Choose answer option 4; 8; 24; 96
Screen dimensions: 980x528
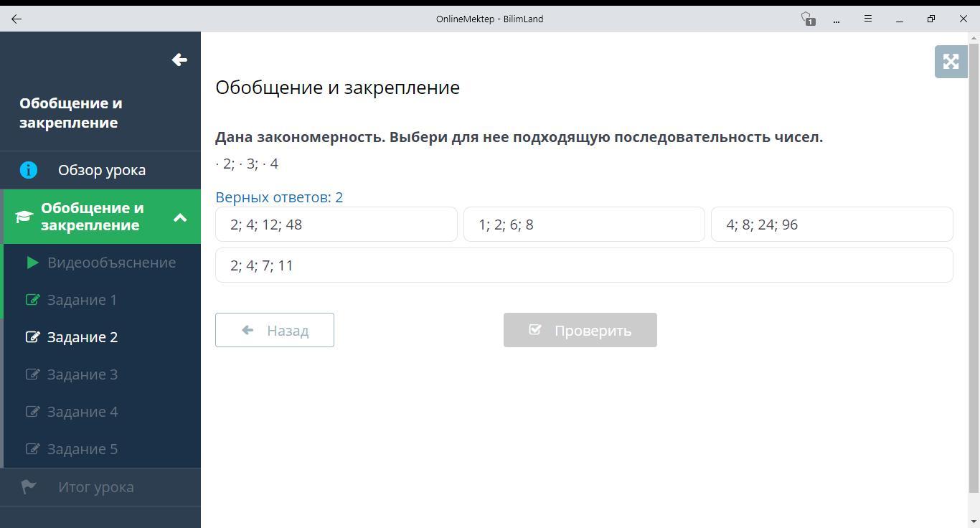point(832,225)
